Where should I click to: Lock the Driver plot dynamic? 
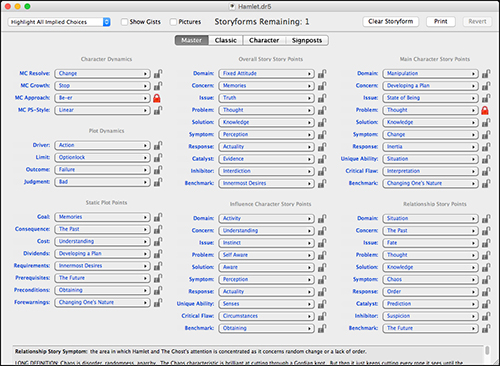click(x=158, y=145)
